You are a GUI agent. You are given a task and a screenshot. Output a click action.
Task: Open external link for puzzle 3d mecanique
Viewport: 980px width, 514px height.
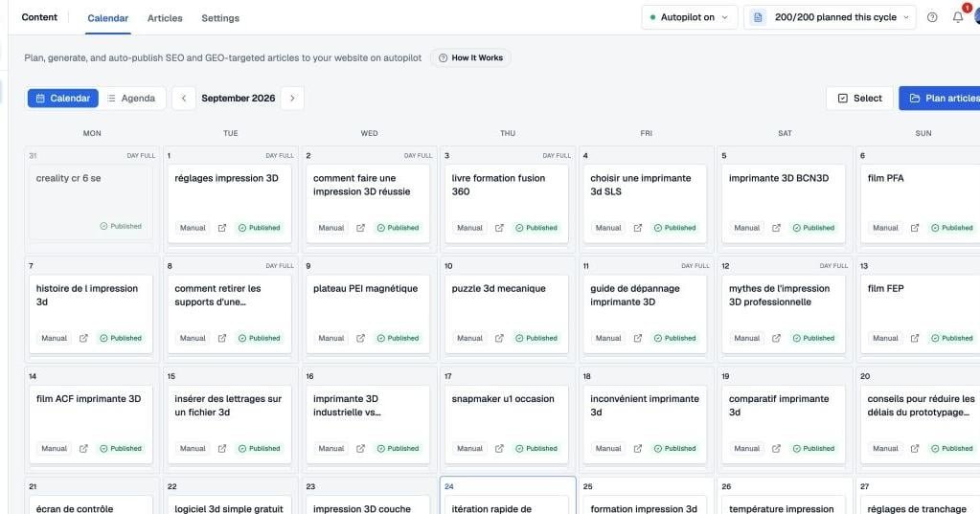pyautogui.click(x=499, y=338)
